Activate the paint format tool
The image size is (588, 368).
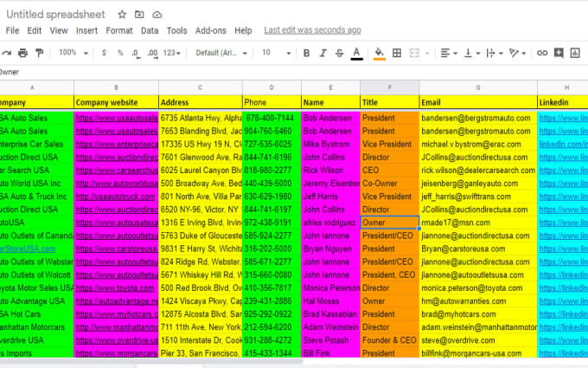tap(39, 54)
